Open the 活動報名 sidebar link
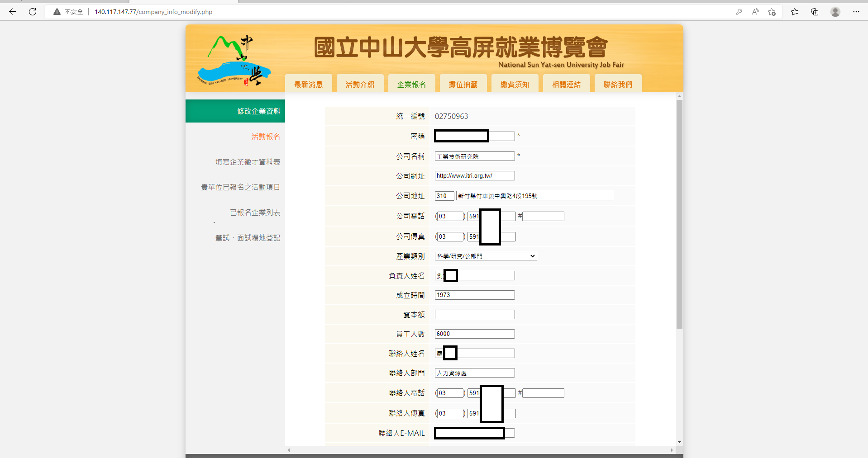Viewport: 868px width, 458px height. point(266,137)
